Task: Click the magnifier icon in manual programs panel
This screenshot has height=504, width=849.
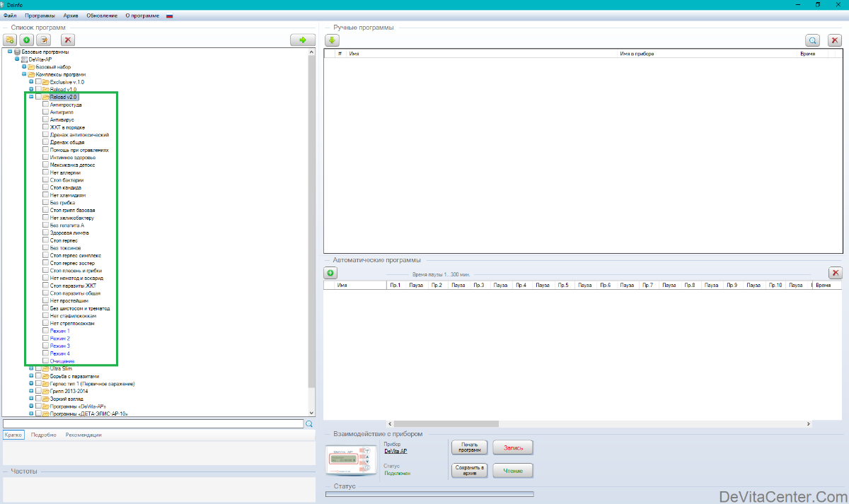Action: 813,40
